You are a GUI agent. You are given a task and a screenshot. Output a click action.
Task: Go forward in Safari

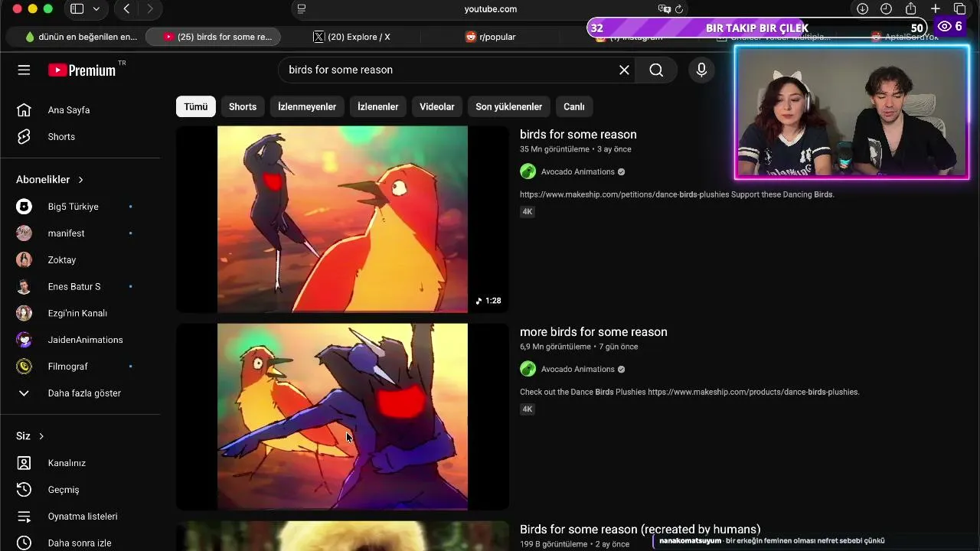(x=150, y=9)
